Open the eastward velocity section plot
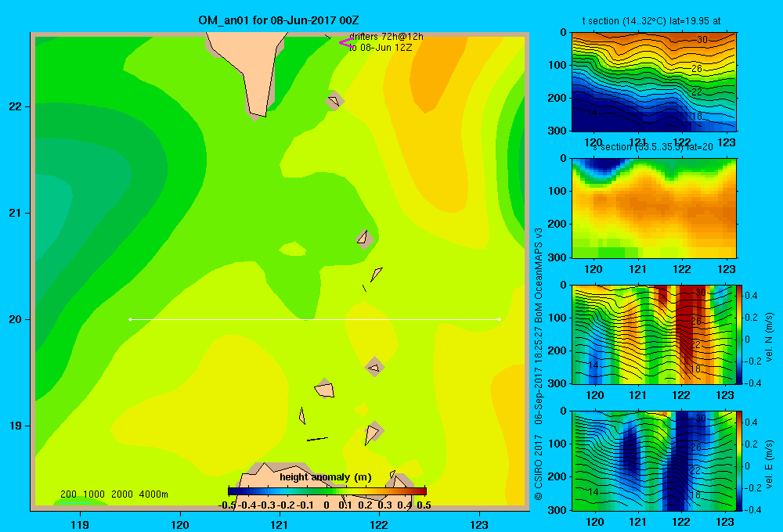This screenshot has width=783, height=532. pos(654,461)
